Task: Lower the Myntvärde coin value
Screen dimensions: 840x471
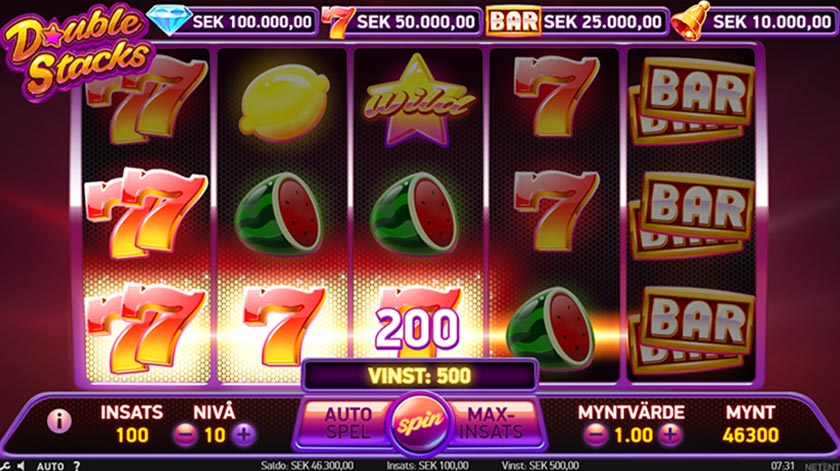Action: click(595, 435)
